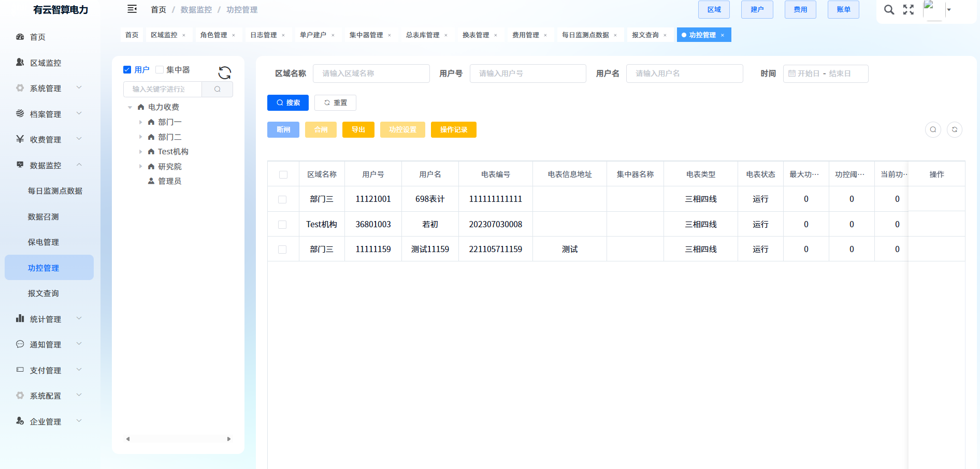Collapse the sidebar with the hamburger icon
This screenshot has width=980, height=469.
tap(132, 9)
